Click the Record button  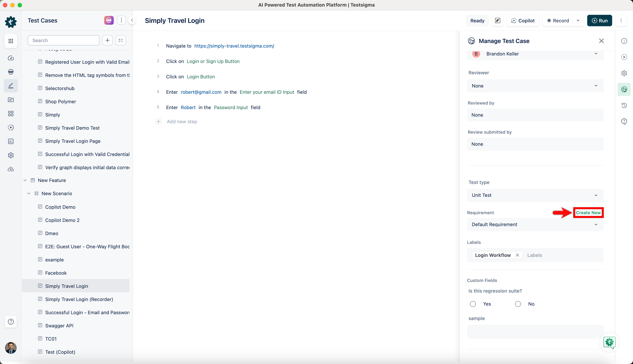[558, 21]
